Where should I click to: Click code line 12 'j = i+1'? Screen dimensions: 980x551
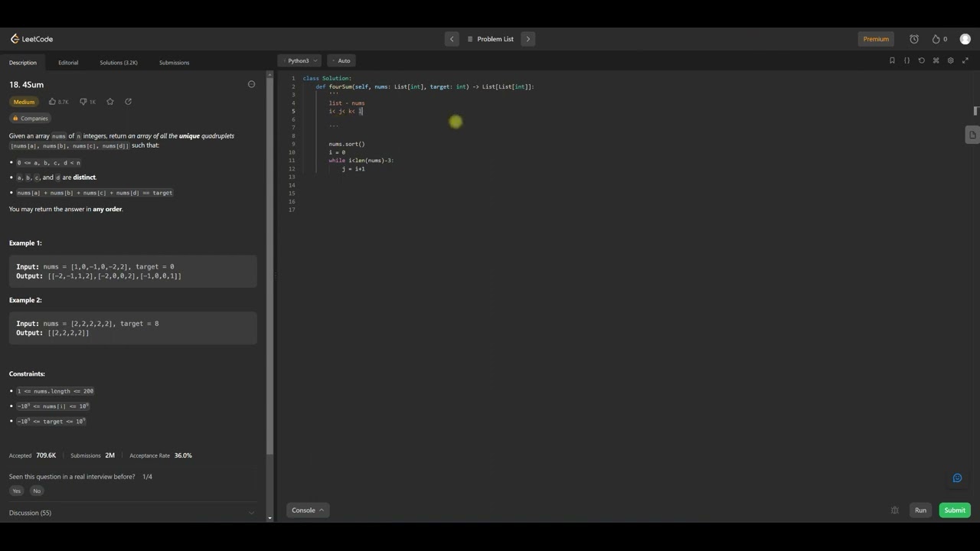pos(353,168)
